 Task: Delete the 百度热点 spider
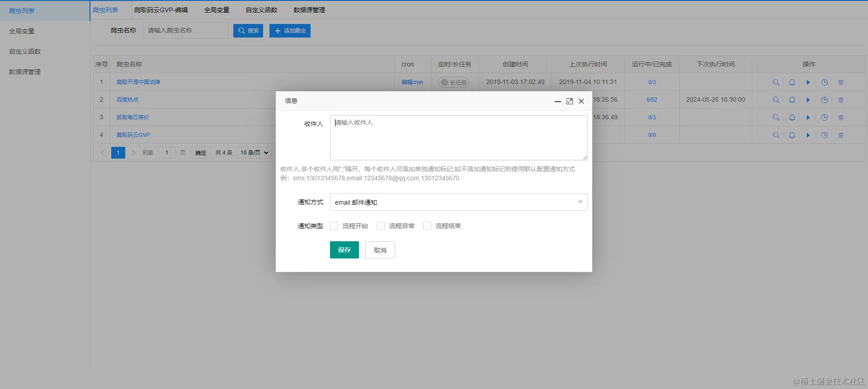(x=841, y=100)
